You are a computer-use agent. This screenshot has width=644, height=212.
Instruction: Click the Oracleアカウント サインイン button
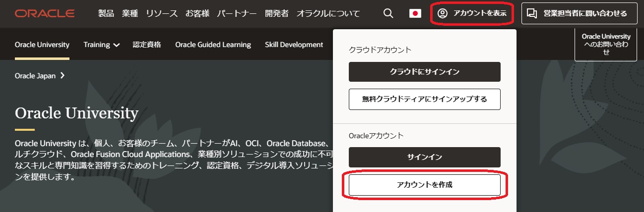(x=425, y=157)
